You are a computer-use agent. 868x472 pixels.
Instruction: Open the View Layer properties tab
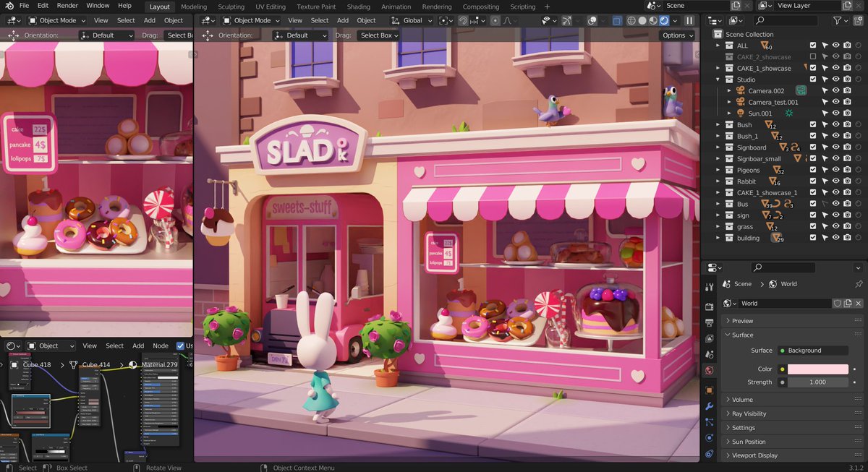point(709,338)
